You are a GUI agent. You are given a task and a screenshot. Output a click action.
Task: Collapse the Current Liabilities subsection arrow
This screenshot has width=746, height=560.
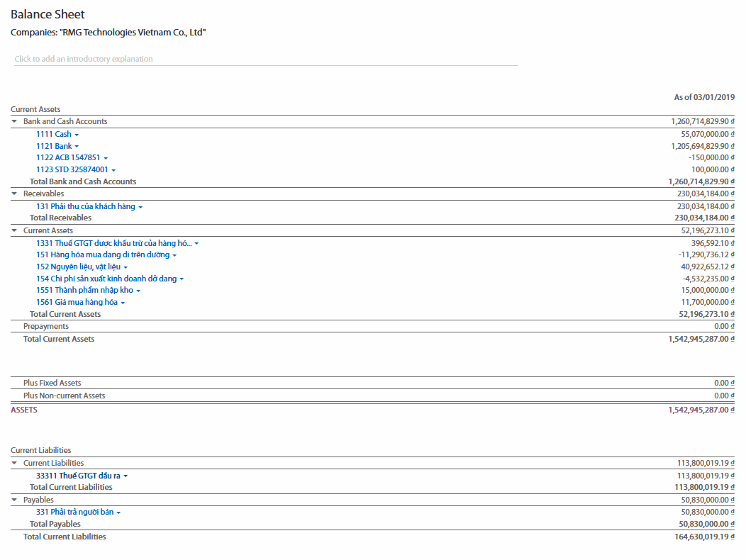14,464
